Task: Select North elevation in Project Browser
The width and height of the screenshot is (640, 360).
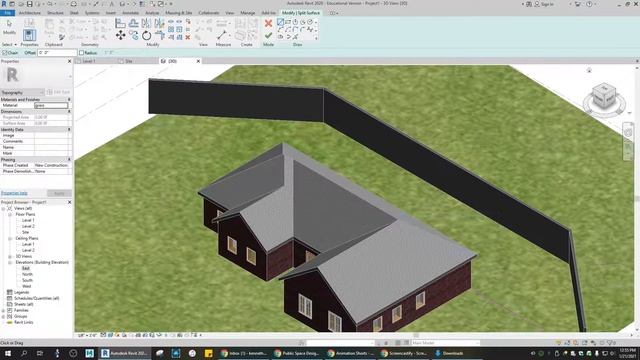Action: (x=27, y=274)
